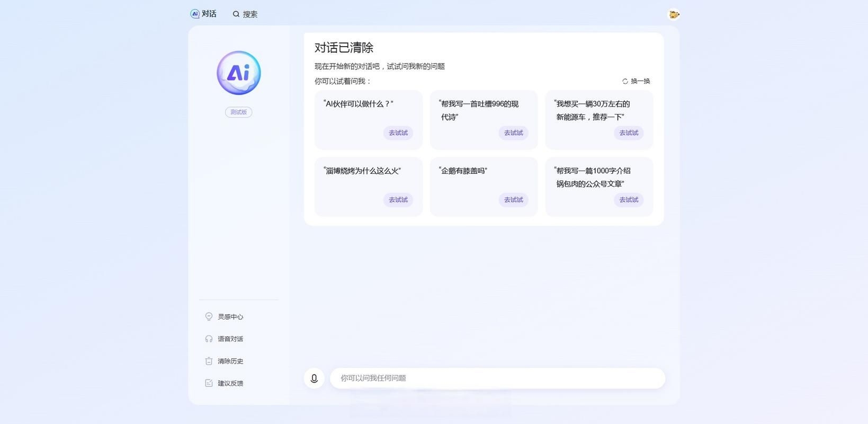Try the 锅包肉公众号文章 去试试 button
Image resolution: width=868 pixels, height=424 pixels.
[629, 200]
